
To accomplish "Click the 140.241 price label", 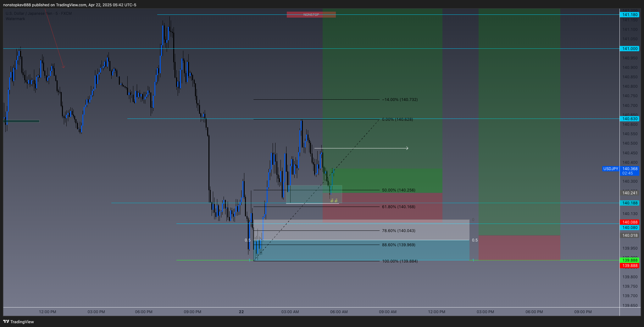I will coord(630,193).
